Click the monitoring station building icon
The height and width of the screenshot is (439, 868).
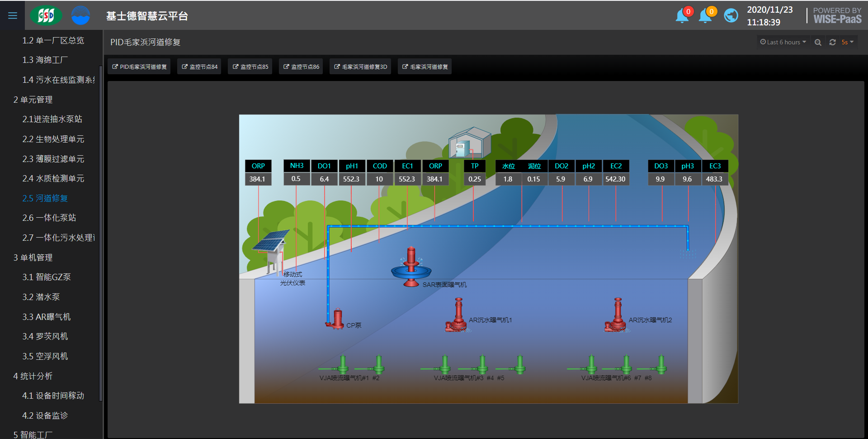pos(469,143)
